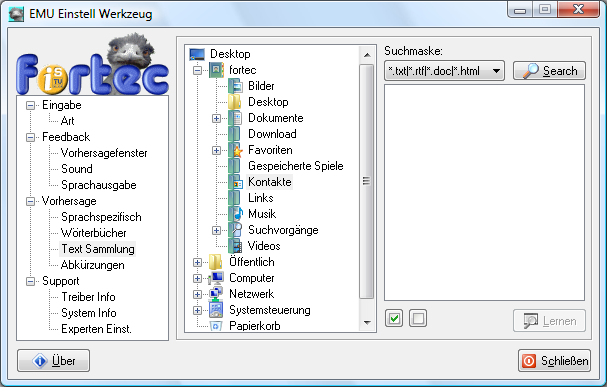This screenshot has width=607, height=387.
Task: Click the folder tree scroll up arrow
Action: click(x=367, y=55)
